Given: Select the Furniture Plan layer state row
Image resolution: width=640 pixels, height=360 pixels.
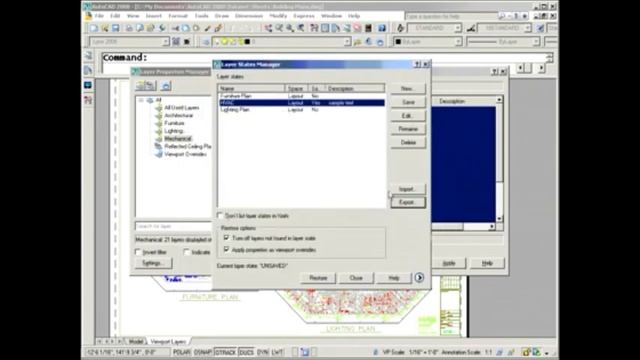Looking at the screenshot, I should (302, 96).
